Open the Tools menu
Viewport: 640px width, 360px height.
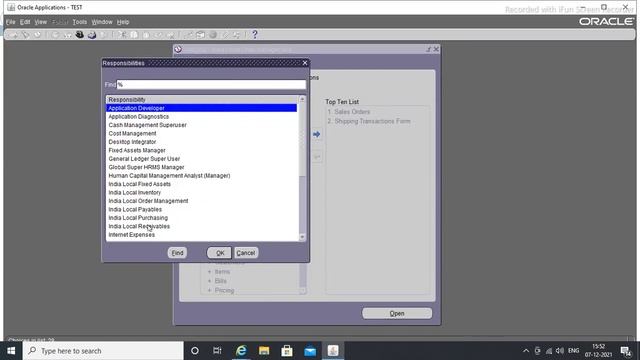pos(80,22)
